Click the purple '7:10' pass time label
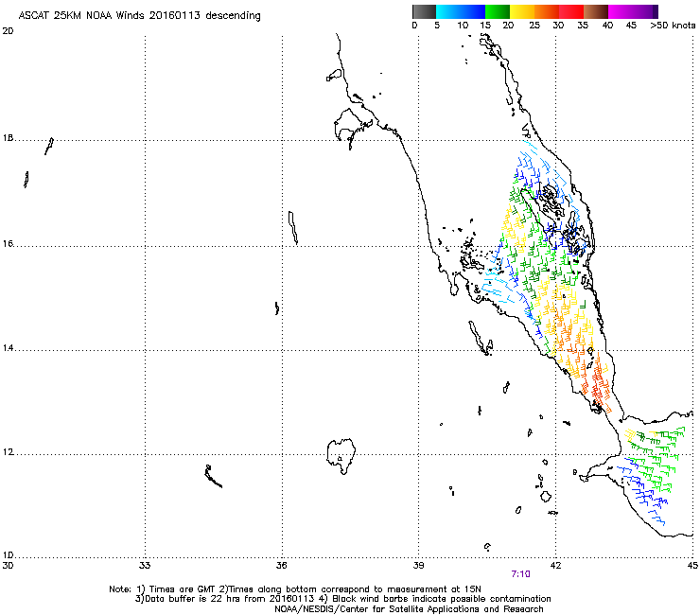The width and height of the screenshot is (700, 615). [x=520, y=574]
